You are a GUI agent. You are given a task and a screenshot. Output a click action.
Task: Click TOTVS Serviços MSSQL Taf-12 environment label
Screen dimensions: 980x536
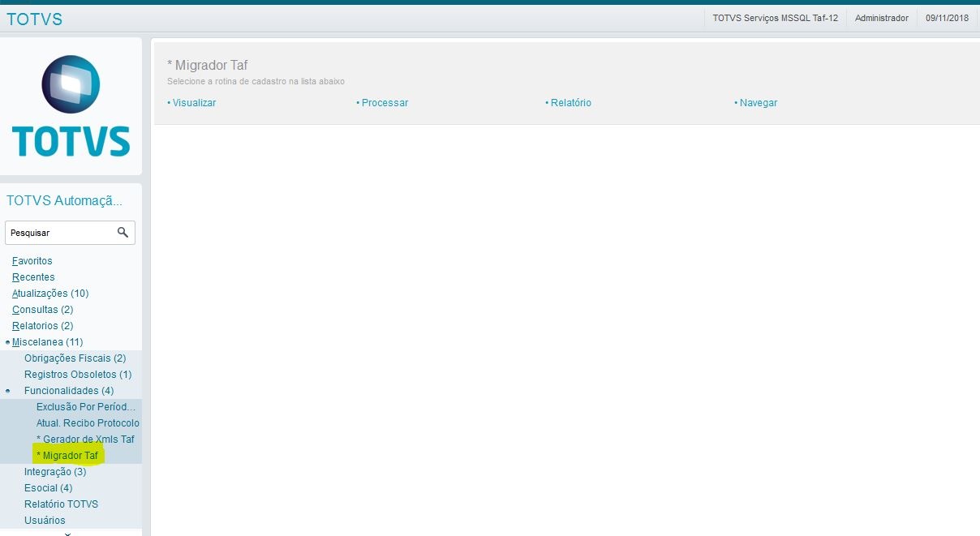pos(775,18)
